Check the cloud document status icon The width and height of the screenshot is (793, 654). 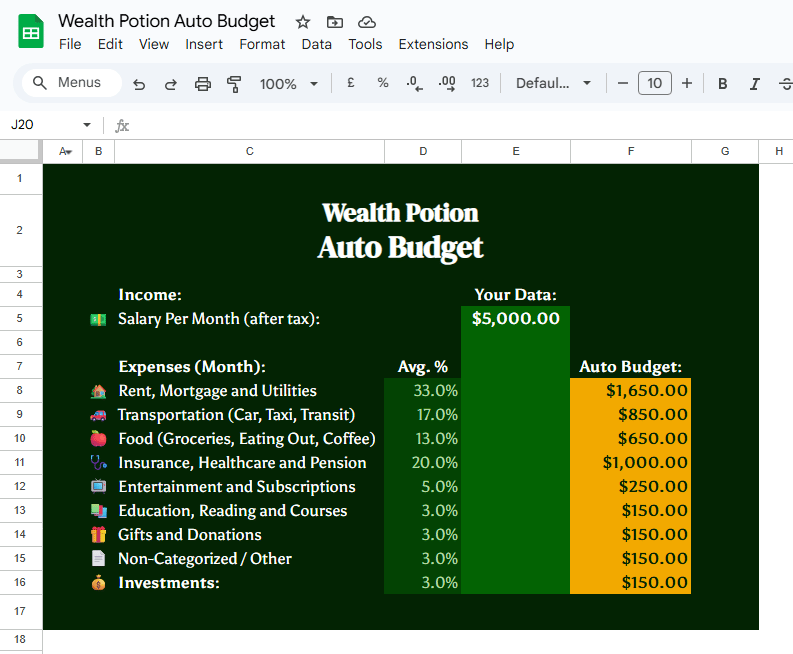point(367,22)
